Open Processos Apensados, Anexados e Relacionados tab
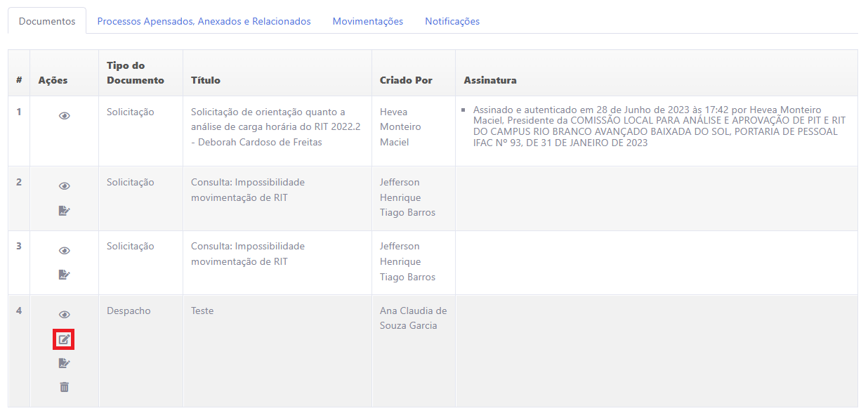The width and height of the screenshot is (868, 418). click(x=204, y=21)
